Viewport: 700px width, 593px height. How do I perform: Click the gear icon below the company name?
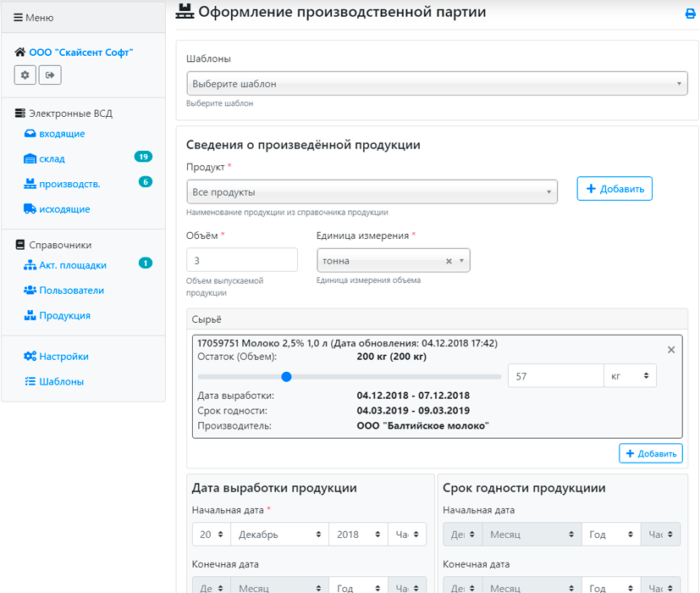[x=25, y=75]
